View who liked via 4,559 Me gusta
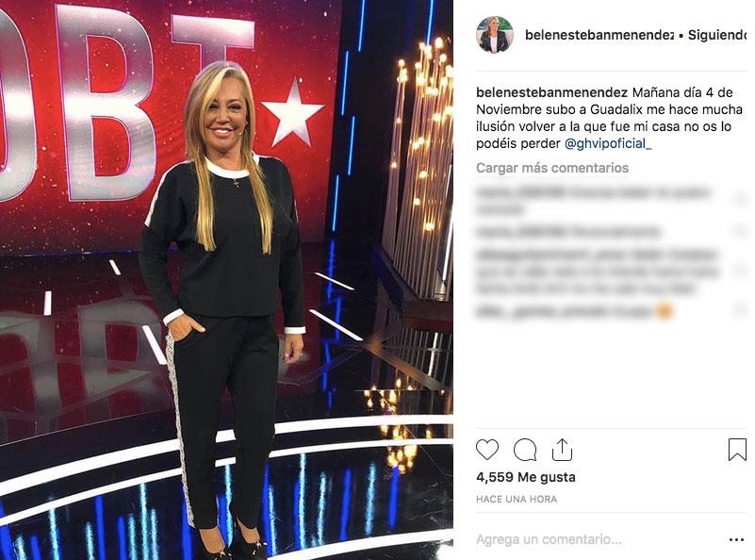 click(526, 477)
